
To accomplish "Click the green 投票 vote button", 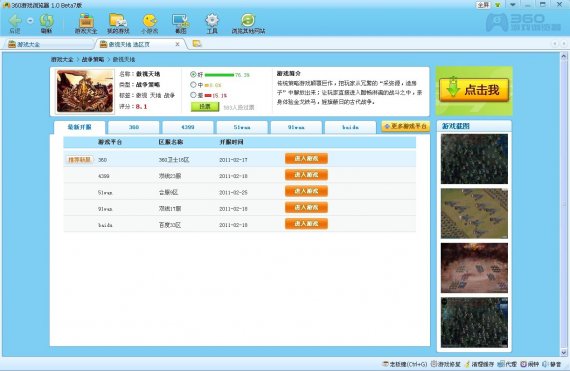I will 205,106.
